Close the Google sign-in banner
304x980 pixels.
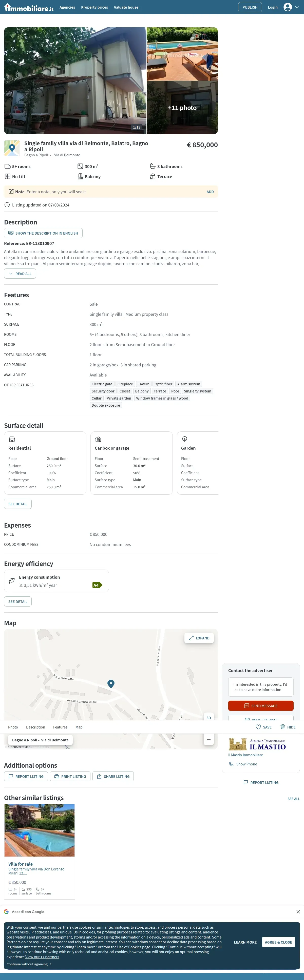pyautogui.click(x=298, y=911)
